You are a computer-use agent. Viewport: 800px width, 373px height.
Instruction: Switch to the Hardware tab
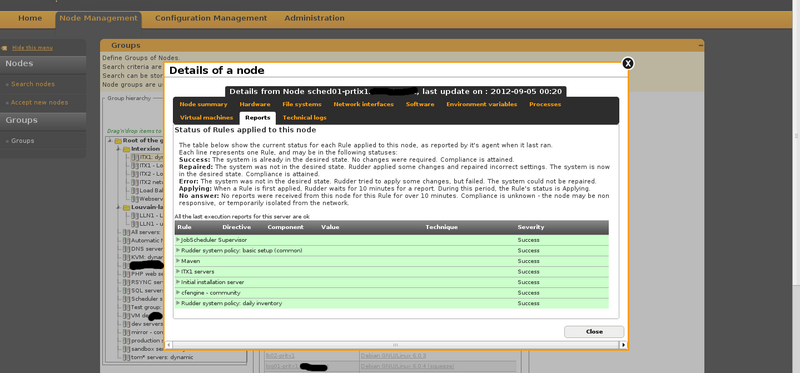(255, 104)
